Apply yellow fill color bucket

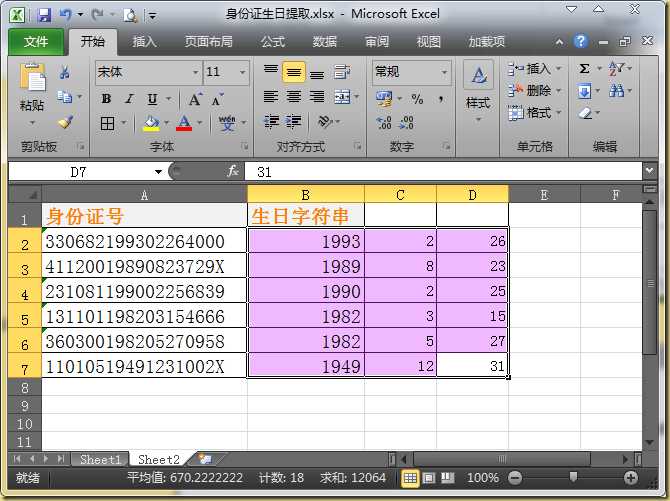151,124
